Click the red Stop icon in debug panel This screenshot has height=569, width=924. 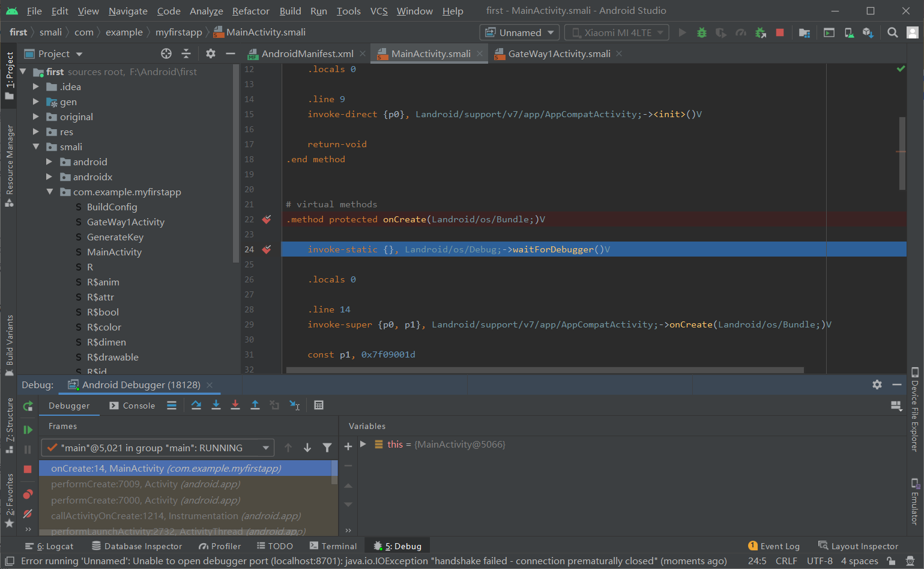(x=28, y=469)
